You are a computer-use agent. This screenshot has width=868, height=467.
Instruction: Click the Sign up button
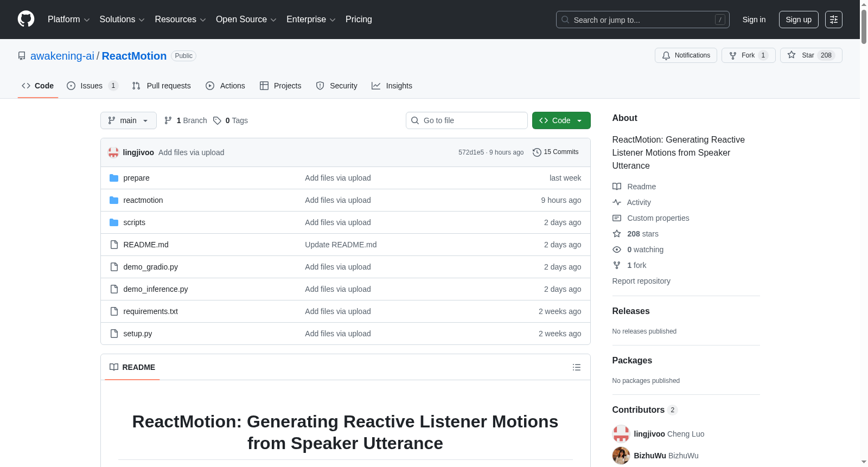pyautogui.click(x=799, y=20)
